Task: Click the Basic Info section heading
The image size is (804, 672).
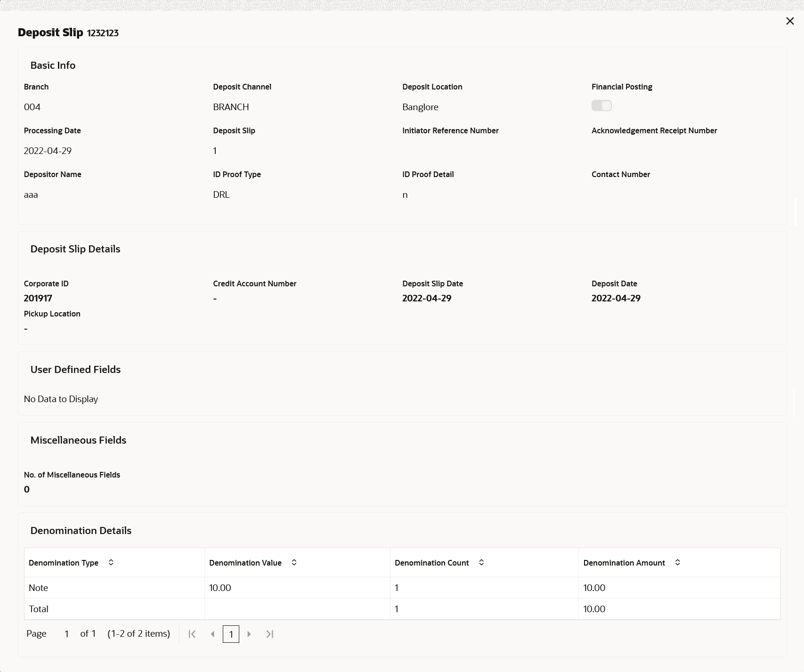Action: point(53,65)
